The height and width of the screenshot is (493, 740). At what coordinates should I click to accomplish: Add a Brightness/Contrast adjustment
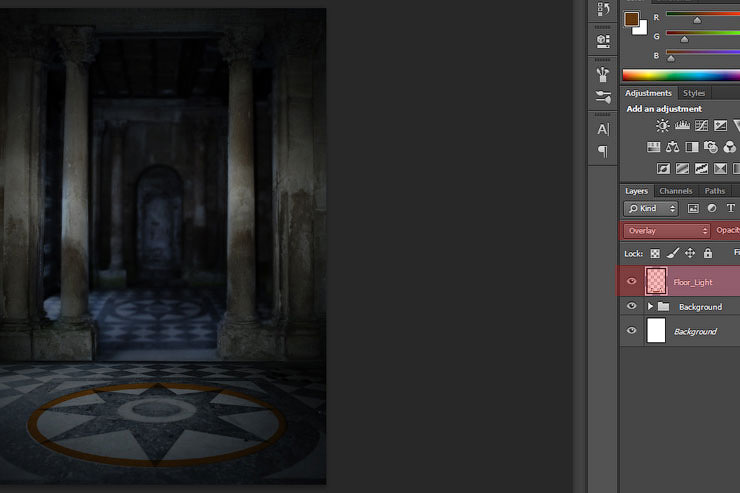coord(662,126)
